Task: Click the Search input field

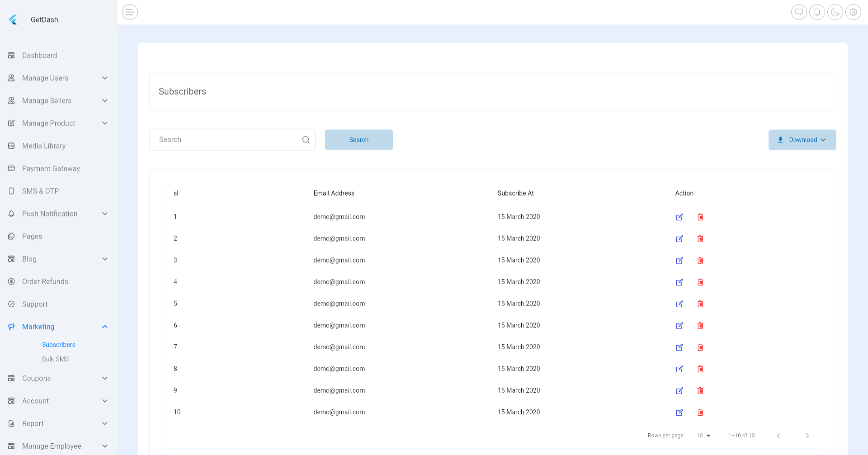Action: pos(226,140)
